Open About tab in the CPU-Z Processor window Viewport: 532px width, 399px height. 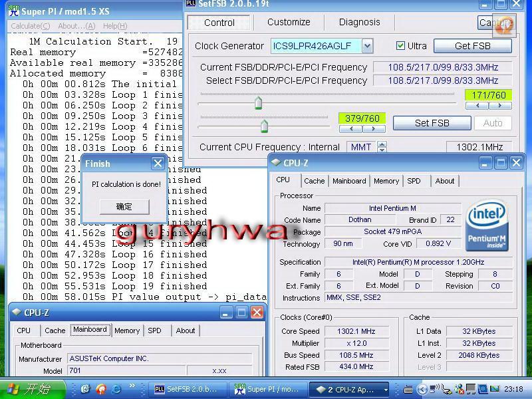coord(444,181)
